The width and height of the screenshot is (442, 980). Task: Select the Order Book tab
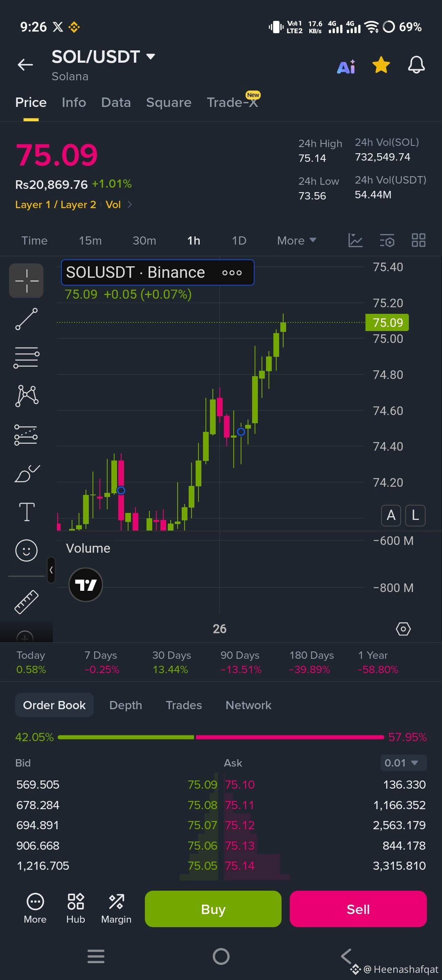click(x=54, y=705)
